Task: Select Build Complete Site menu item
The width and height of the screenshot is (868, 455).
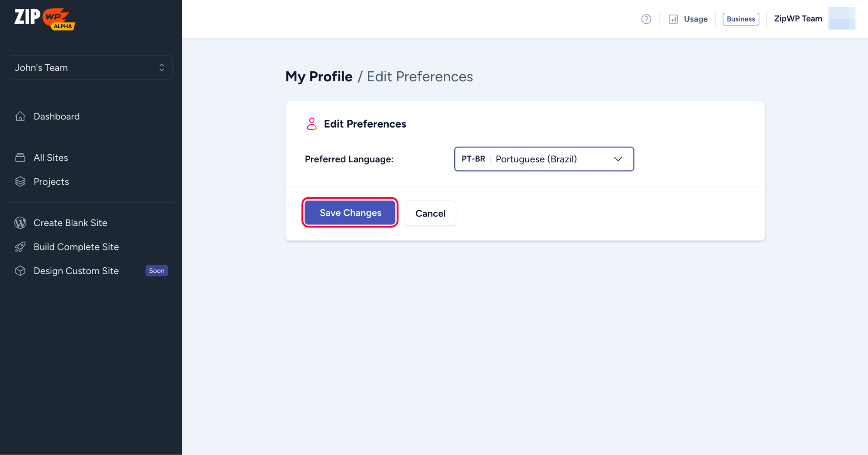Action: pos(76,247)
